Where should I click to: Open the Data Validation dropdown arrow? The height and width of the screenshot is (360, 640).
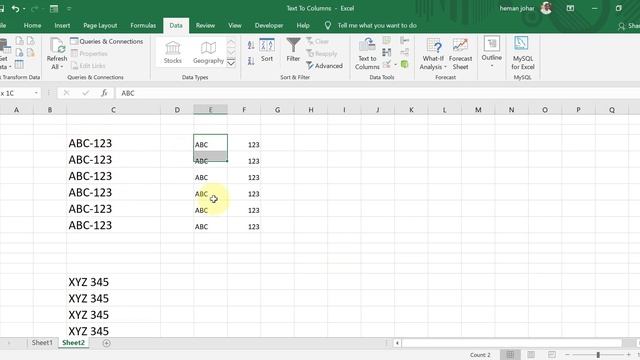click(x=396, y=64)
